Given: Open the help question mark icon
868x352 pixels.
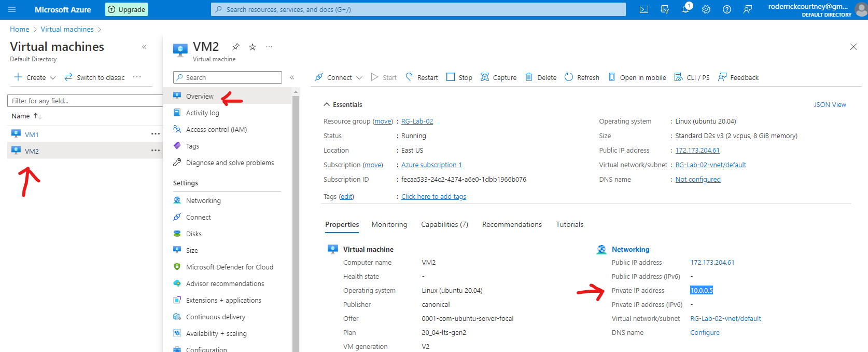Looking at the screenshot, I should tap(727, 9).
